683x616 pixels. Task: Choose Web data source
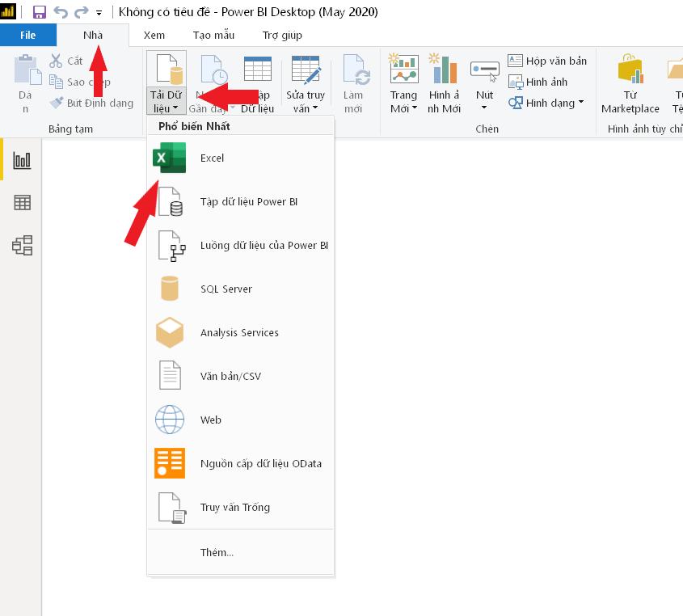240,420
